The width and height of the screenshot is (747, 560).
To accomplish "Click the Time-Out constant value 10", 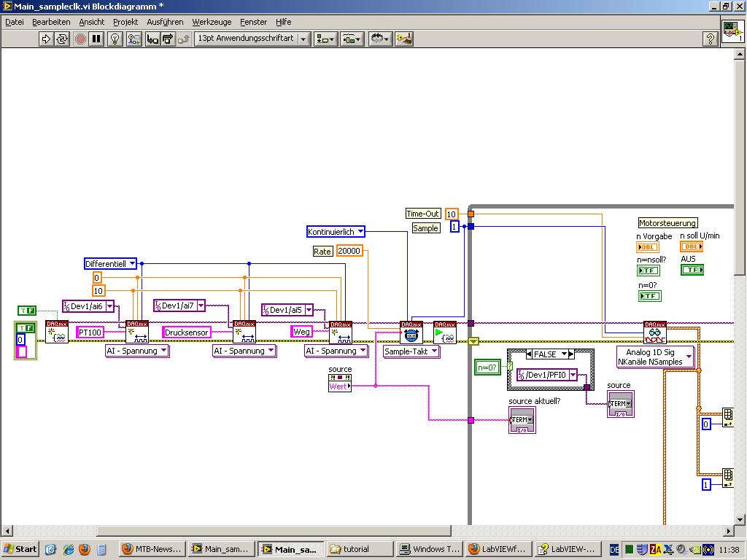I will [x=451, y=214].
